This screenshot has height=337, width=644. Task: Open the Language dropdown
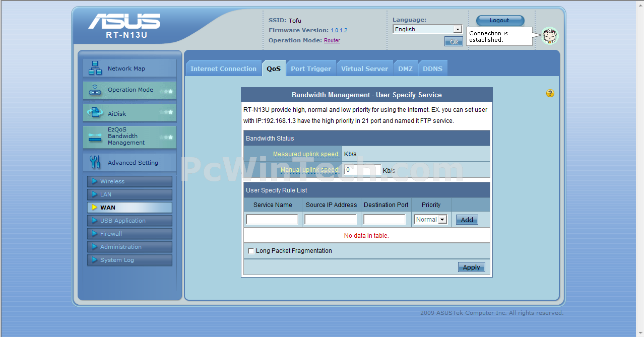pyautogui.click(x=427, y=29)
